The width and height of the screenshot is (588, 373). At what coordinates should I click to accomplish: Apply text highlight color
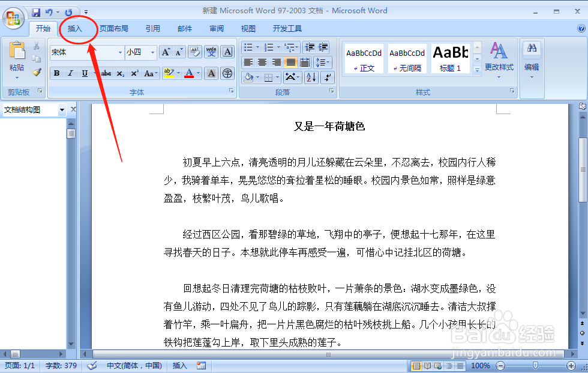[168, 72]
